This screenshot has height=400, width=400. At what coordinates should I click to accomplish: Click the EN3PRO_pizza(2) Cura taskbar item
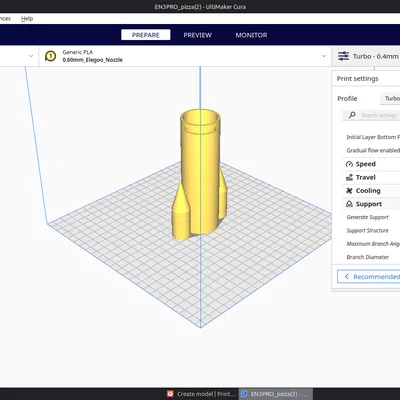276,394
